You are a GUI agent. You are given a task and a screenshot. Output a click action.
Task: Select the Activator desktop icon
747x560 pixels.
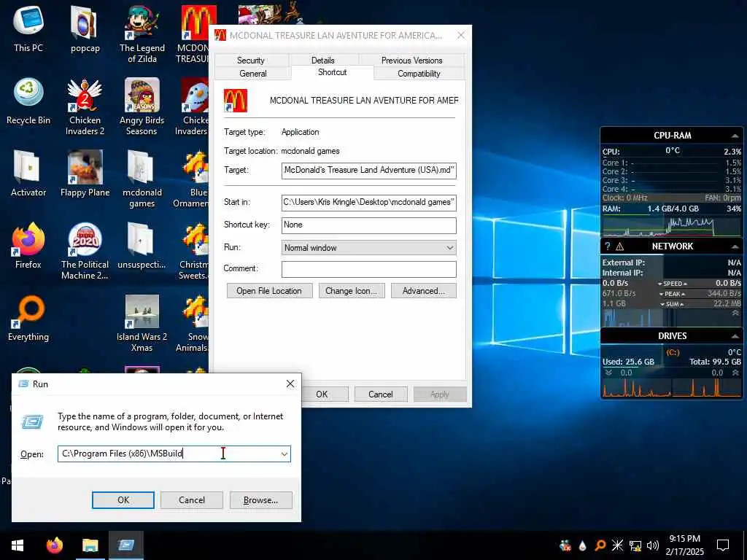coord(28,174)
